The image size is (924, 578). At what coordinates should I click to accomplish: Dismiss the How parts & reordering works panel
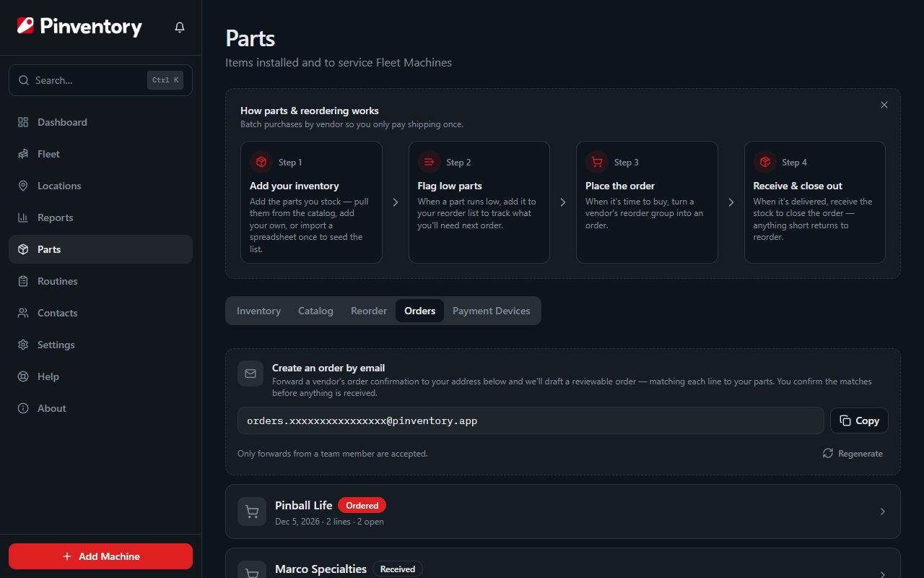(884, 105)
